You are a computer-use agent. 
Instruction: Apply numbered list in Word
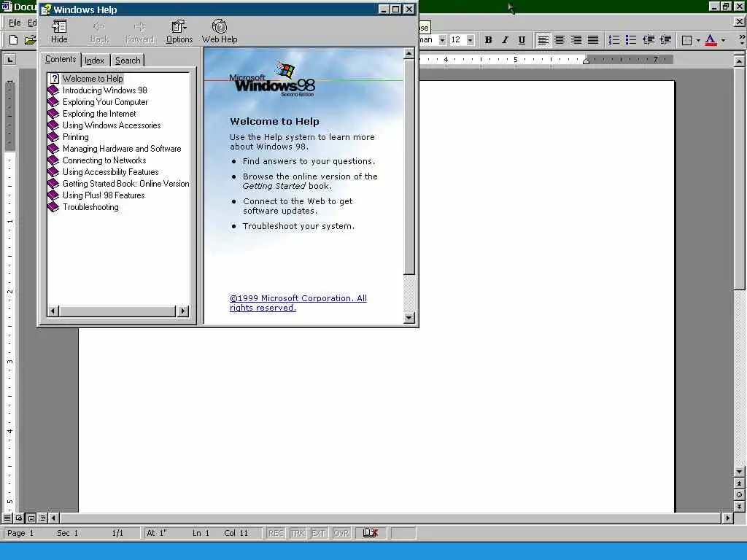(614, 40)
